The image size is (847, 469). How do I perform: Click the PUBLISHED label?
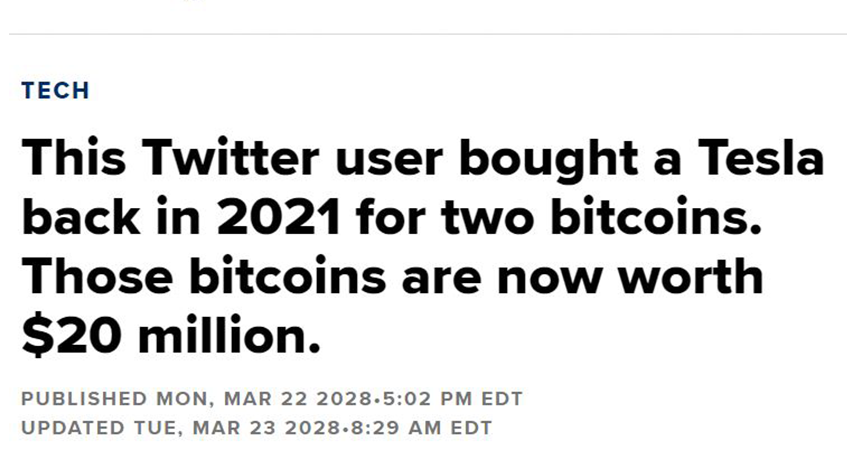pyautogui.click(x=84, y=399)
